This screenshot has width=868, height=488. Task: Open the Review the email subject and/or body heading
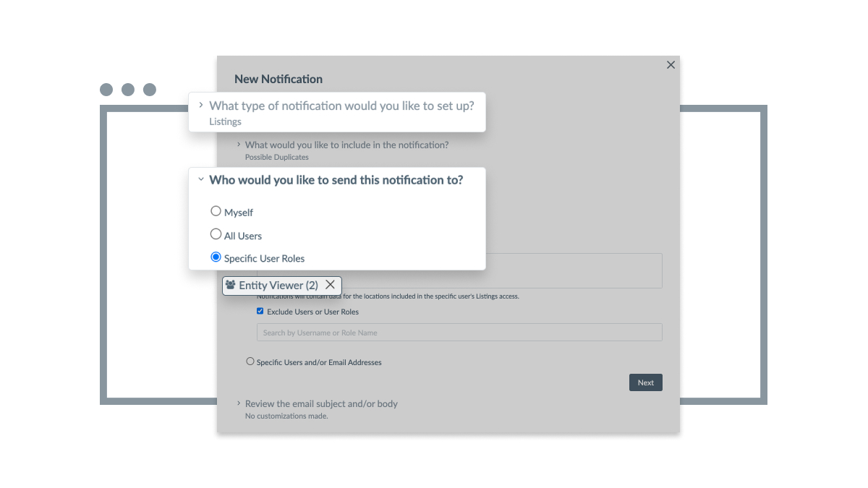321,403
